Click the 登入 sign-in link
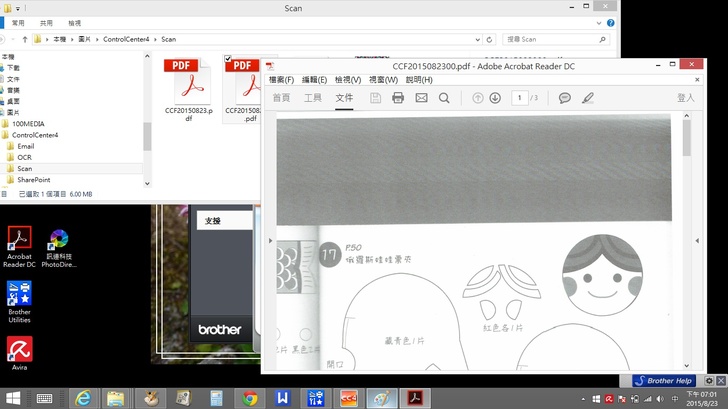 pos(686,98)
